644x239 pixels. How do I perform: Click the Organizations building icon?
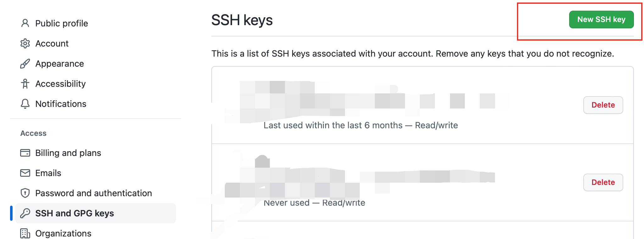click(25, 233)
